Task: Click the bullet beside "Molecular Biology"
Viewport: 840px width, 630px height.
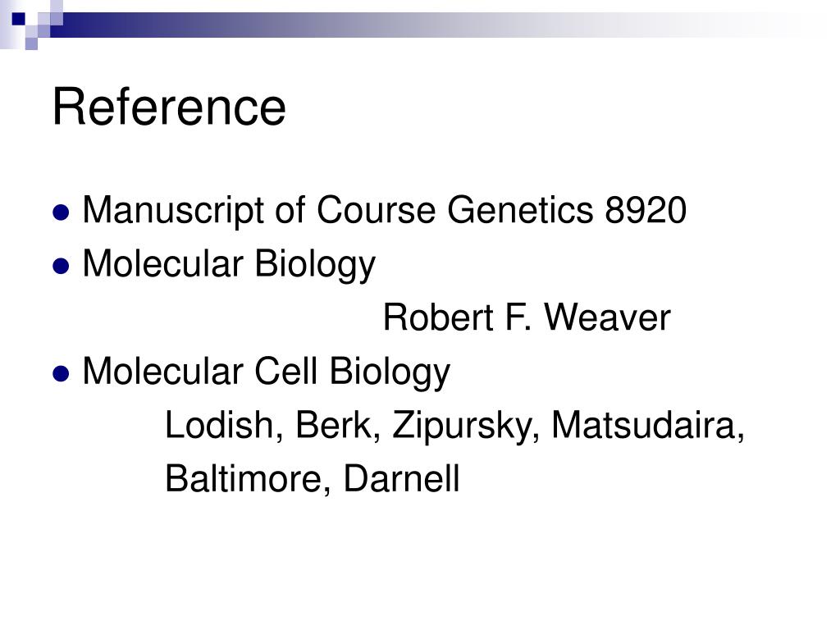Action: click(61, 266)
